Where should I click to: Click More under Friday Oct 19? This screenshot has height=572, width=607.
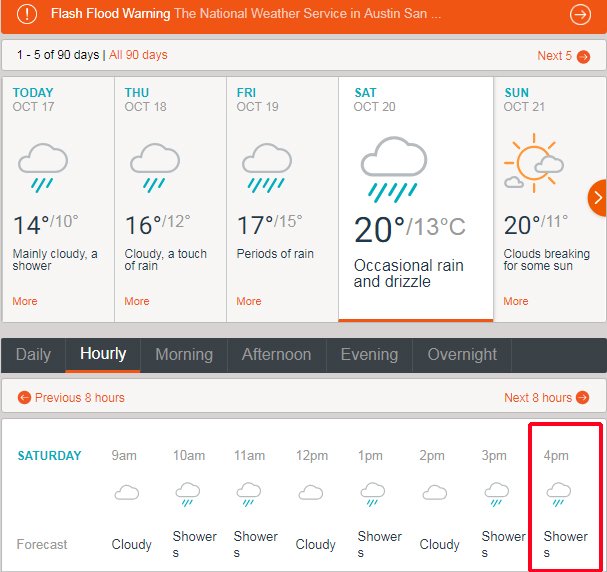(x=249, y=301)
